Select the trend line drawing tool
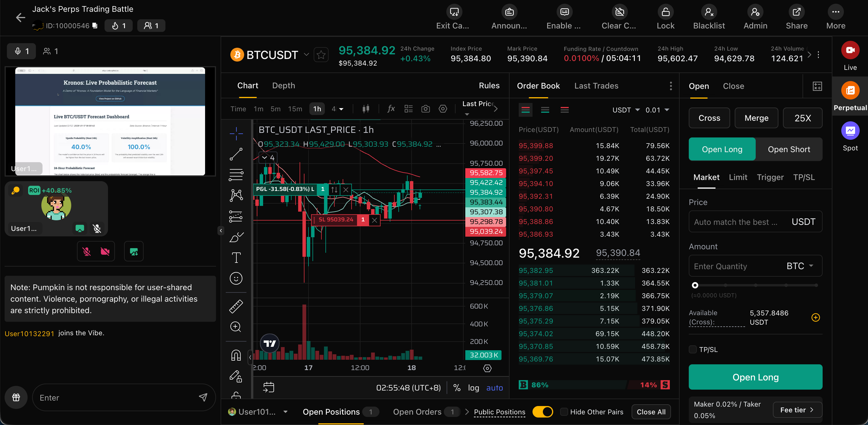 pos(236,154)
